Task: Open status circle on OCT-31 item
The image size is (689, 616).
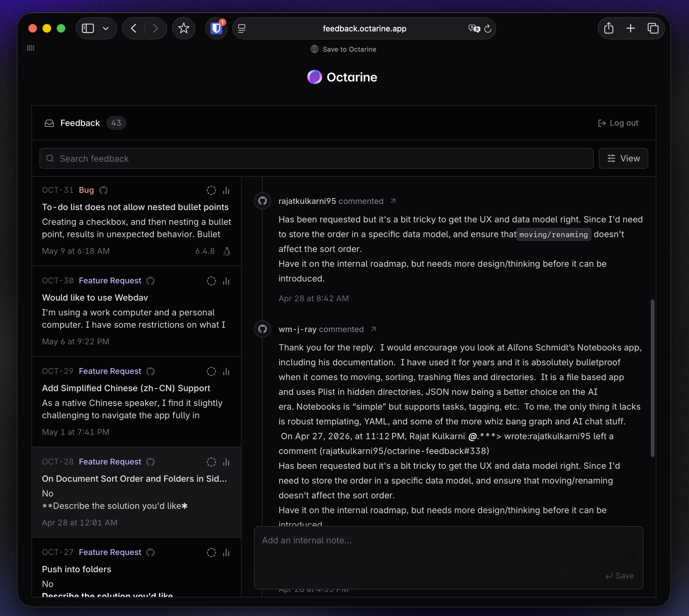Action: click(211, 191)
